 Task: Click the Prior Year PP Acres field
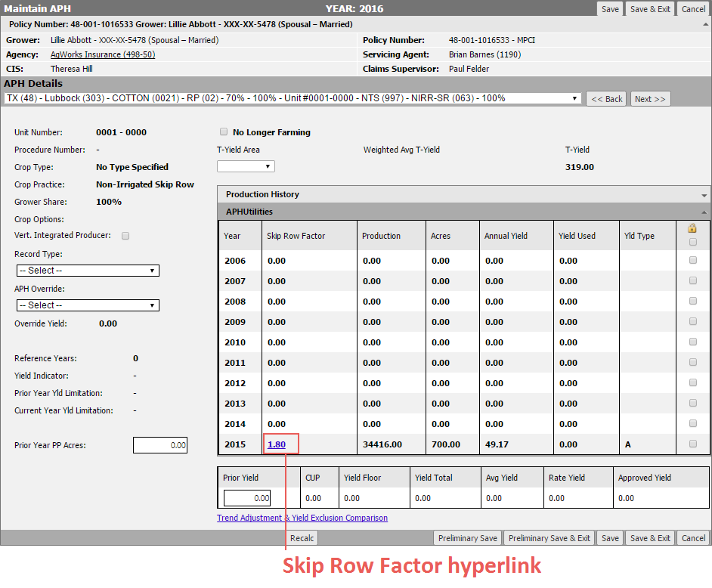click(160, 445)
